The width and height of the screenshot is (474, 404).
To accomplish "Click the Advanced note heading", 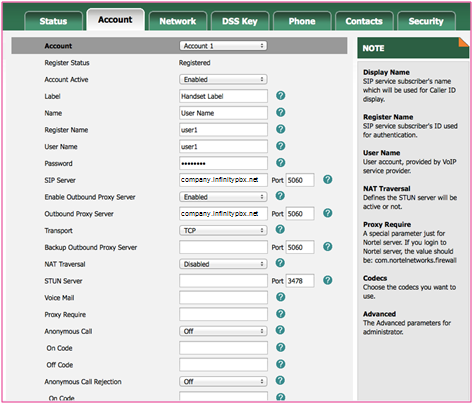I will click(x=379, y=314).
